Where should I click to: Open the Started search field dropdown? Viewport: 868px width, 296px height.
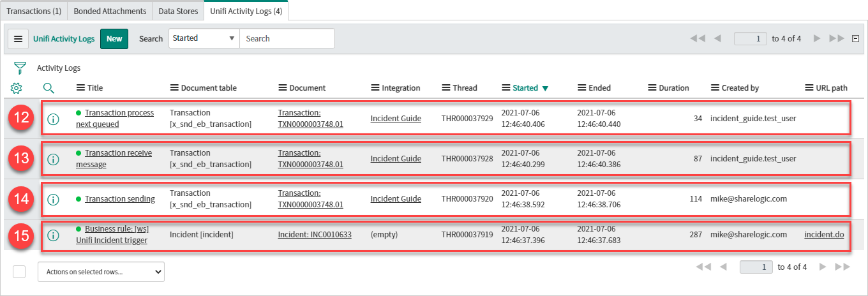pos(204,38)
